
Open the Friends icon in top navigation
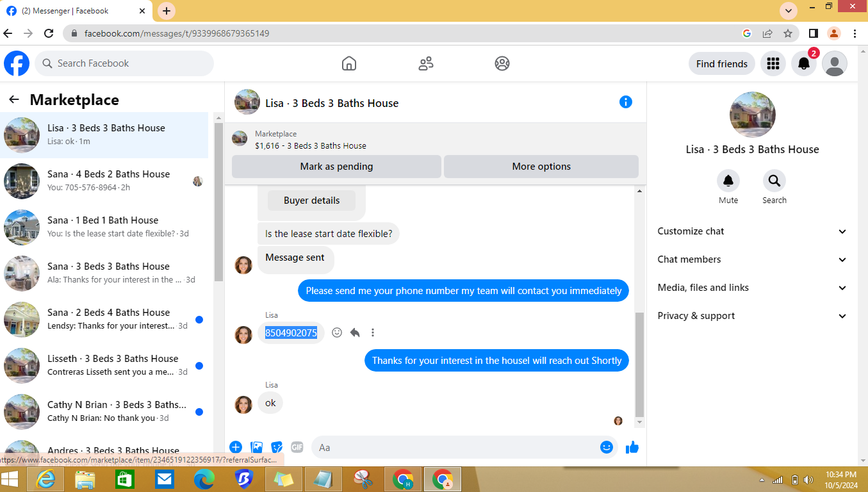click(426, 63)
